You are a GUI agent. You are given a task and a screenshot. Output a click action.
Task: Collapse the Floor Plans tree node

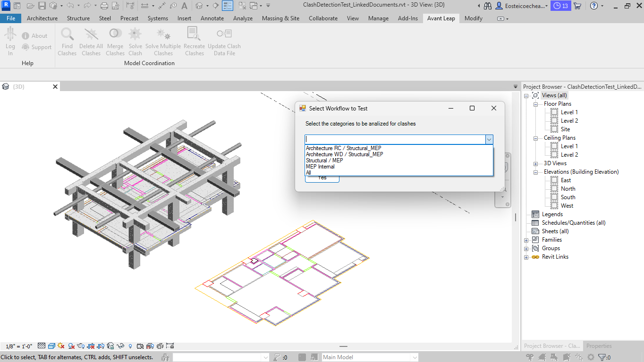pos(536,104)
